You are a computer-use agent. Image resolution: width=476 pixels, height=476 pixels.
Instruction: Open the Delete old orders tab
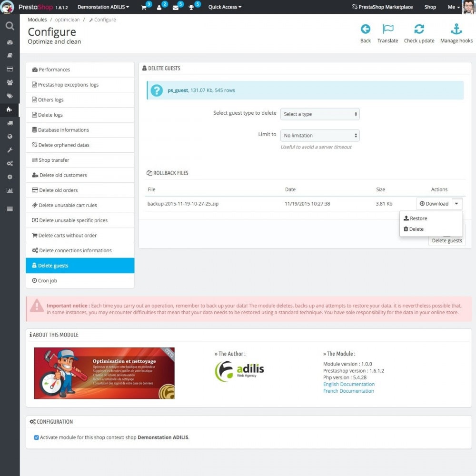[80, 190]
